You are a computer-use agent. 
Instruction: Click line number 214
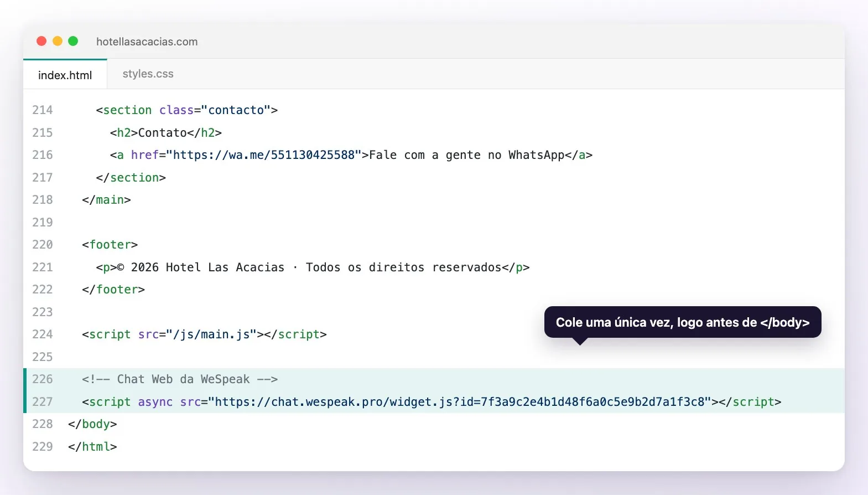click(43, 110)
